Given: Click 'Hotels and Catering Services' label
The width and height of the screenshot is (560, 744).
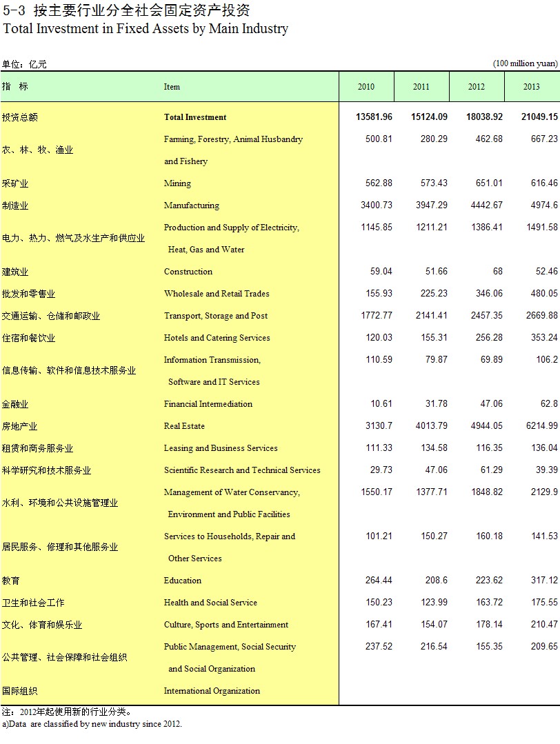Looking at the screenshot, I should coord(217,338).
